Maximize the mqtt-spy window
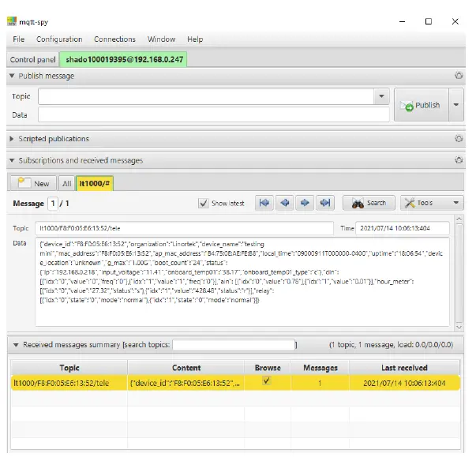Screen dimensions: 476x457 429,21
